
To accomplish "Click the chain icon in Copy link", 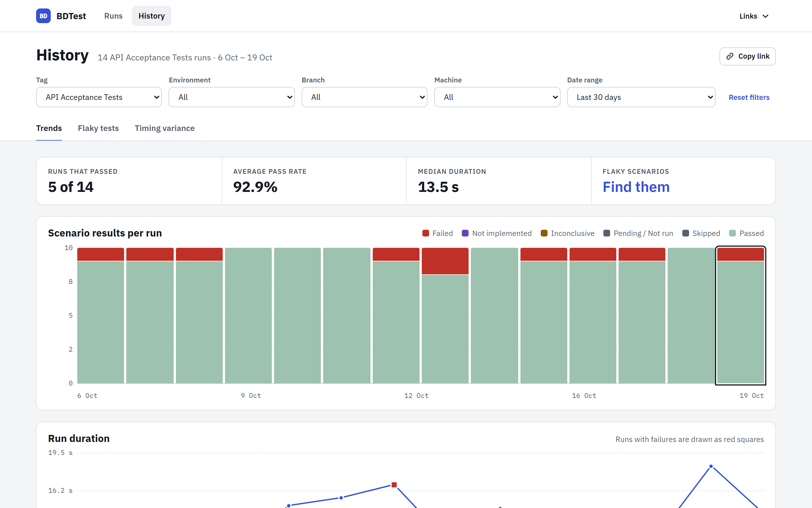I will (729, 56).
